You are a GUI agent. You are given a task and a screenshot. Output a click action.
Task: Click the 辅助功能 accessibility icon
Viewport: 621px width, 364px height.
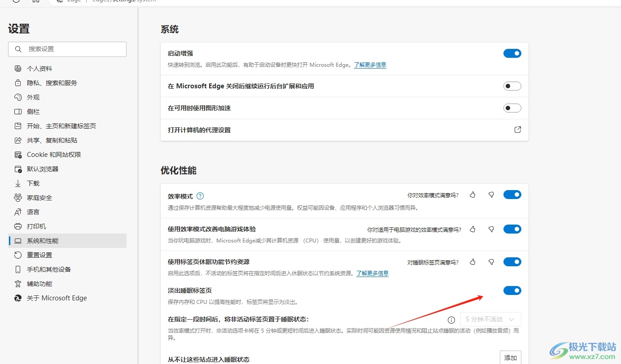click(18, 284)
